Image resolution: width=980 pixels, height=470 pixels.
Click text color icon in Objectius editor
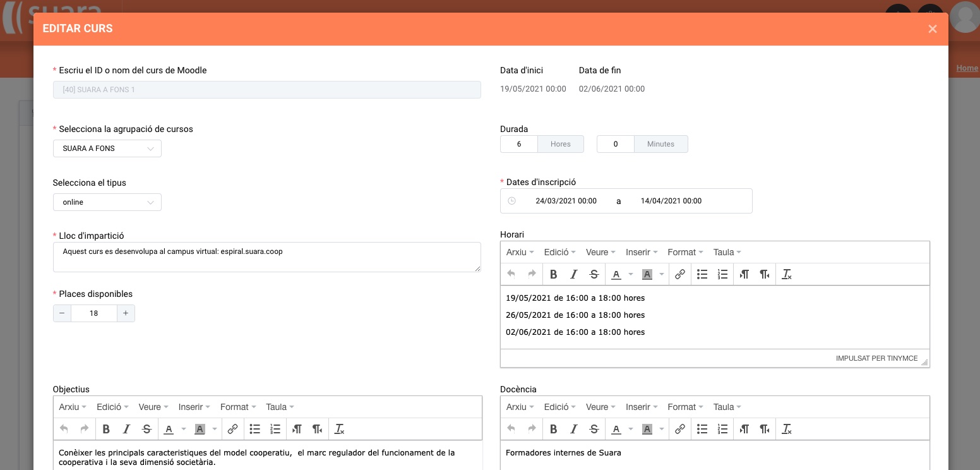click(x=169, y=429)
